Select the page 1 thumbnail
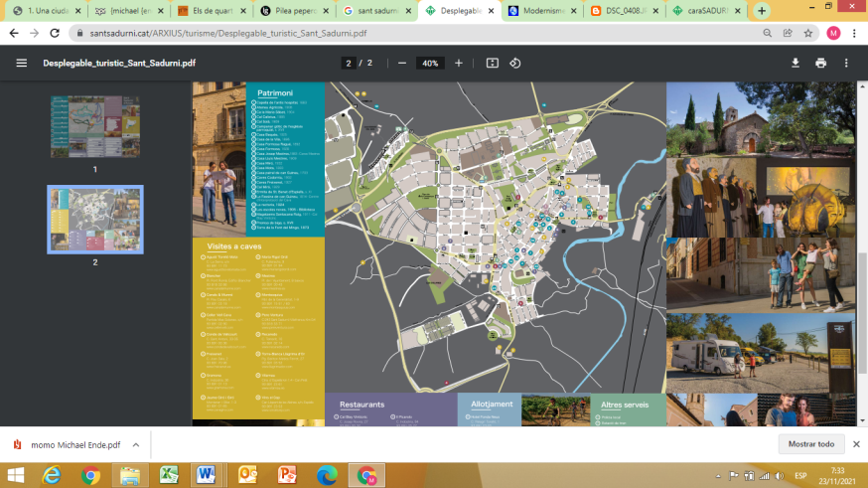This screenshot has height=488, width=868. (x=95, y=126)
